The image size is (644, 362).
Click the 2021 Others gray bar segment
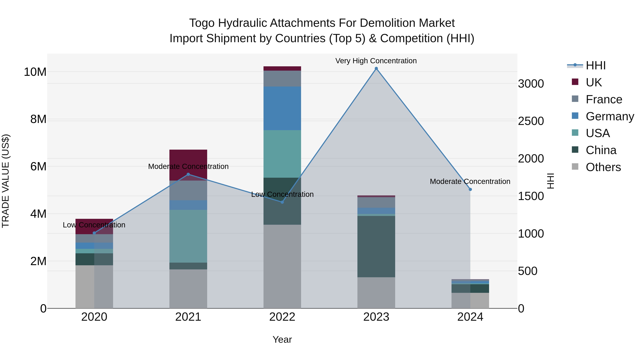[188, 289]
